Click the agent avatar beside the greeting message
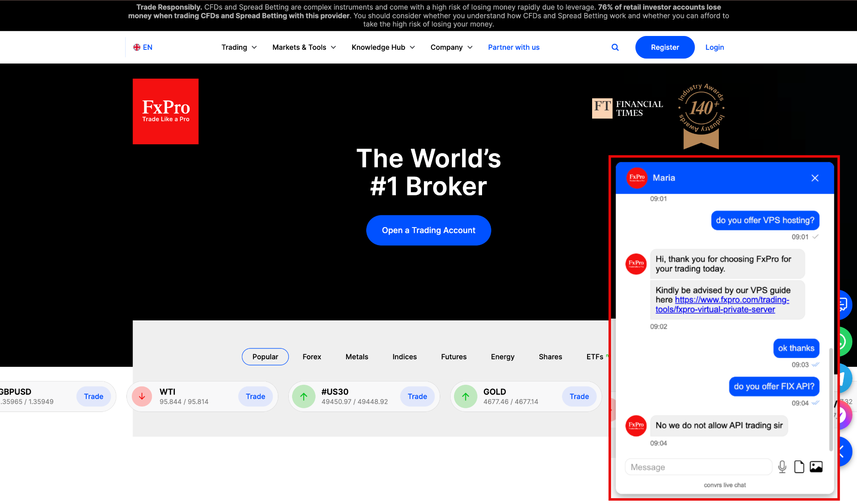857x504 pixels. point(636,264)
